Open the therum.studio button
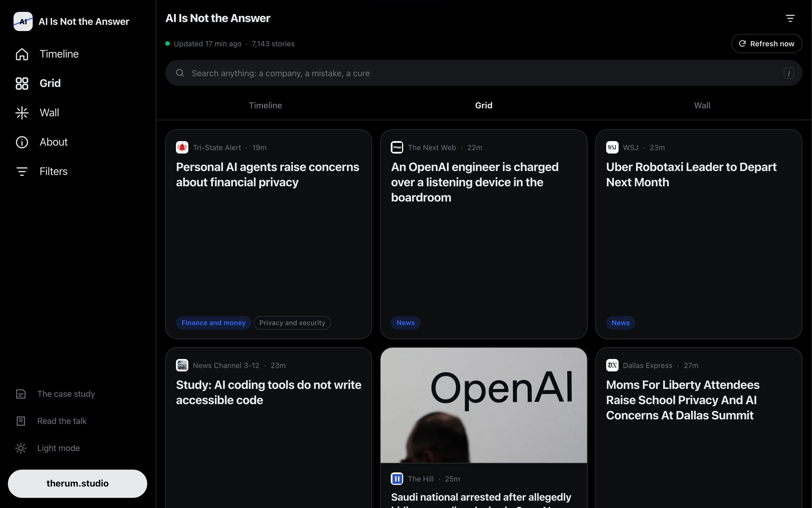Image resolution: width=812 pixels, height=508 pixels. tap(78, 483)
